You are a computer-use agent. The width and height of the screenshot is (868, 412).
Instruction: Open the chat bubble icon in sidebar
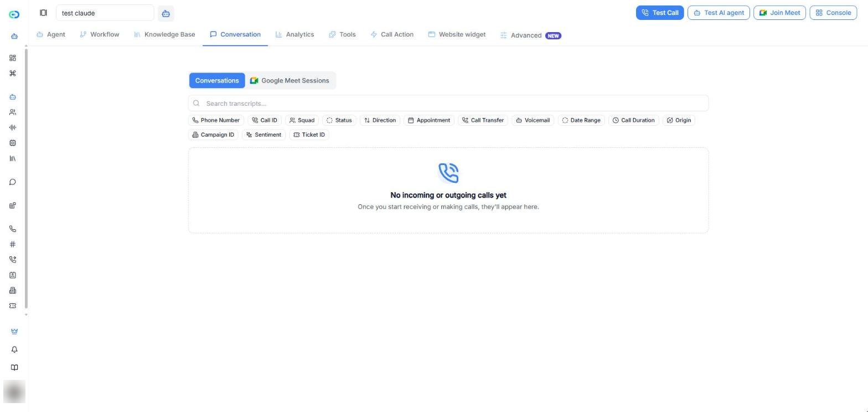[x=13, y=182]
